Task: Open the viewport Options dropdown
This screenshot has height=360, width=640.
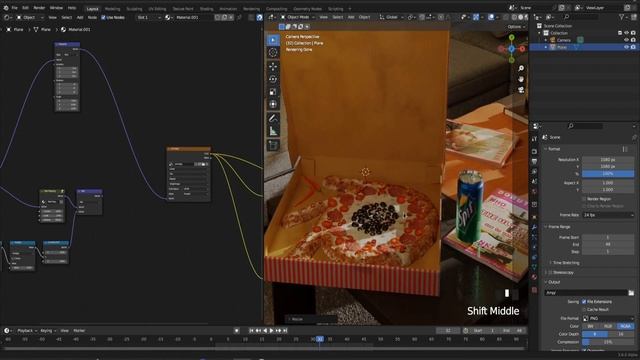Action: 516,27
